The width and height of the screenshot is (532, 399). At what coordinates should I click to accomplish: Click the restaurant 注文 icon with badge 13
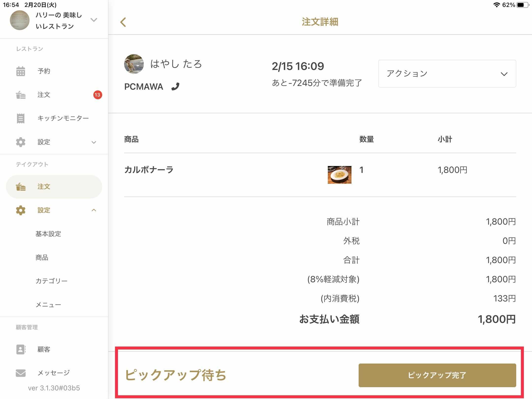pos(21,95)
